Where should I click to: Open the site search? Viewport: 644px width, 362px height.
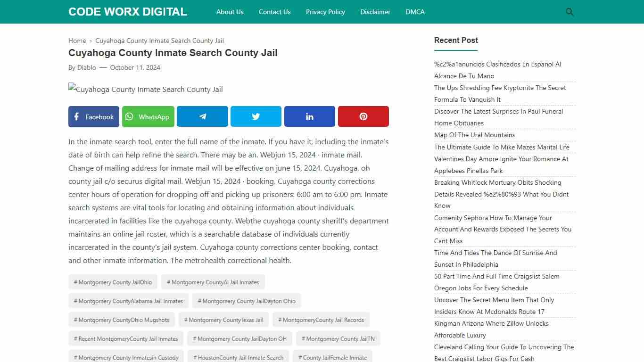[x=569, y=12]
